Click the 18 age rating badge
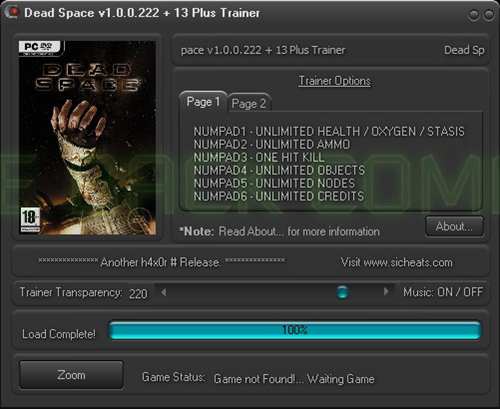This screenshot has height=409, width=500. pos(30,219)
